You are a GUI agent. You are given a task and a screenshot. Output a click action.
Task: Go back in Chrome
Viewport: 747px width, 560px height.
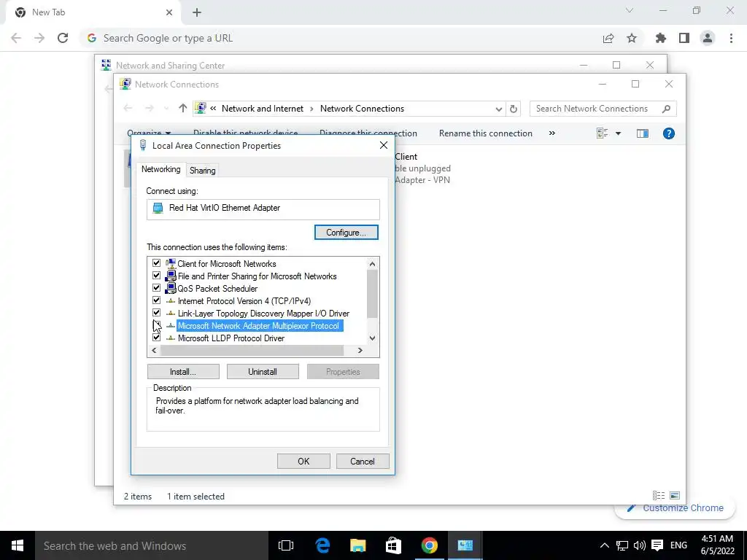pos(16,38)
